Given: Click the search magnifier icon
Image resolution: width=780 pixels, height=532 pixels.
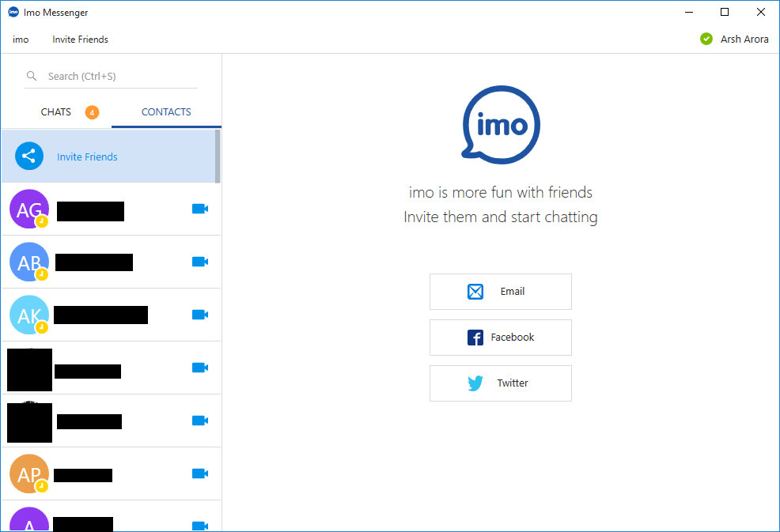Looking at the screenshot, I should [x=32, y=76].
